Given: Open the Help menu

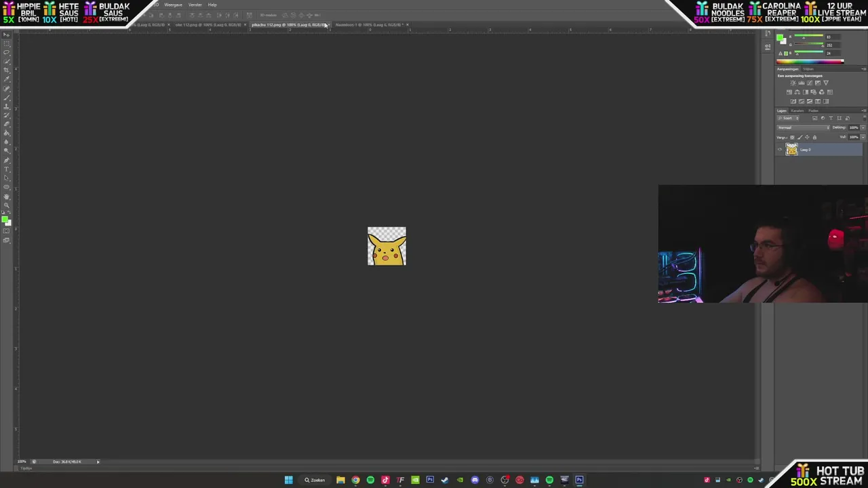Looking at the screenshot, I should tap(212, 5).
